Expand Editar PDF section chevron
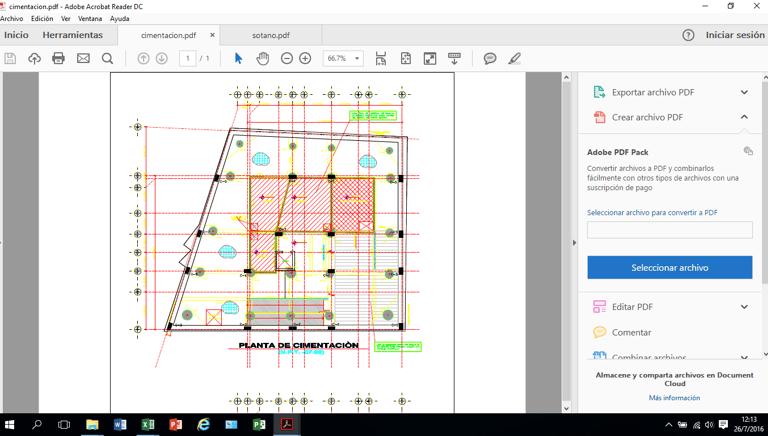768x436 pixels. coord(744,307)
